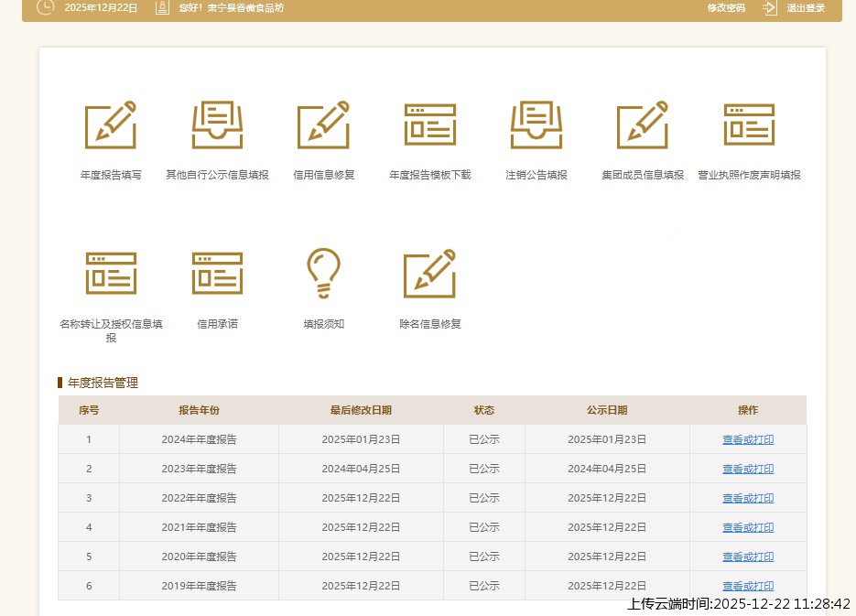
Task: Click the 退出登录 text link
Action: pyautogui.click(x=806, y=8)
